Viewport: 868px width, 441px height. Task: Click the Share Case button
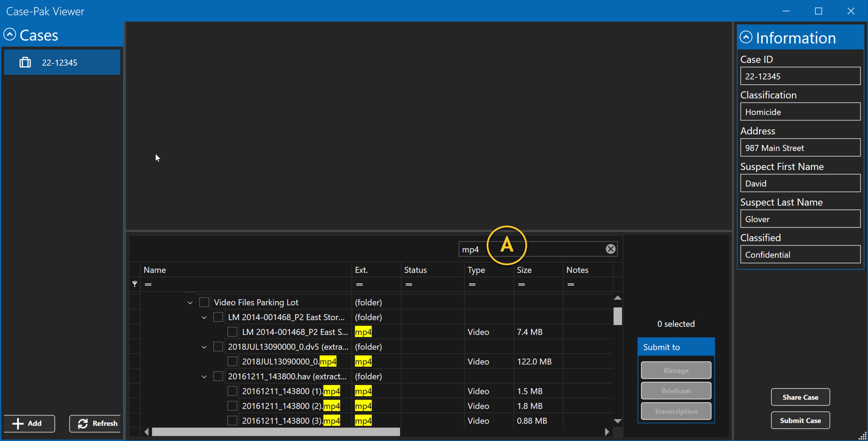point(800,397)
